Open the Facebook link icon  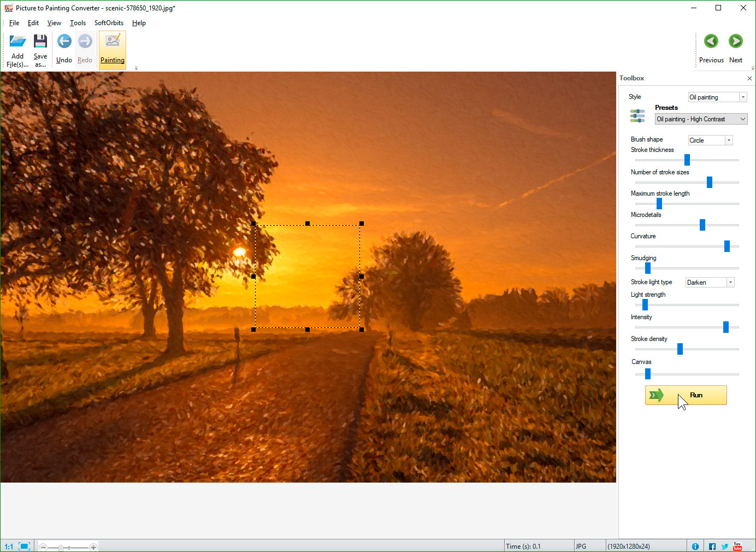pos(712,547)
